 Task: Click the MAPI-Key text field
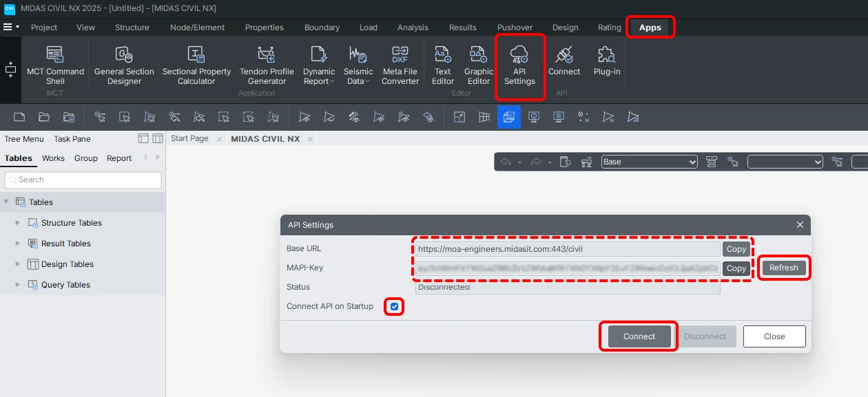click(x=568, y=268)
